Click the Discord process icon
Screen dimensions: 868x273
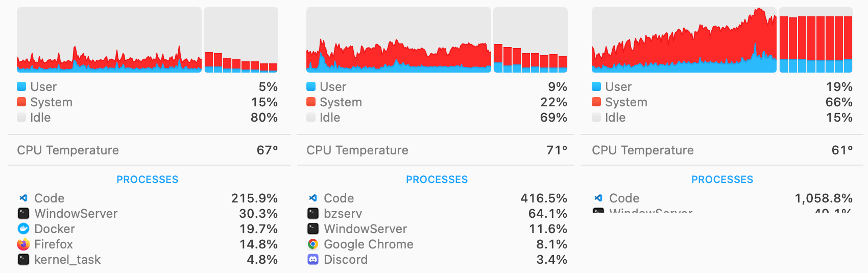[313, 259]
